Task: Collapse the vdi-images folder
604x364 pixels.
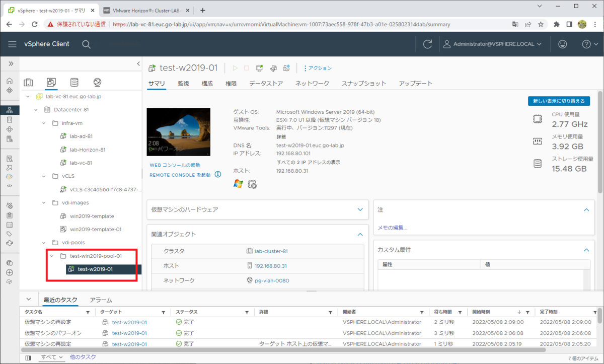Action: pos(44,203)
